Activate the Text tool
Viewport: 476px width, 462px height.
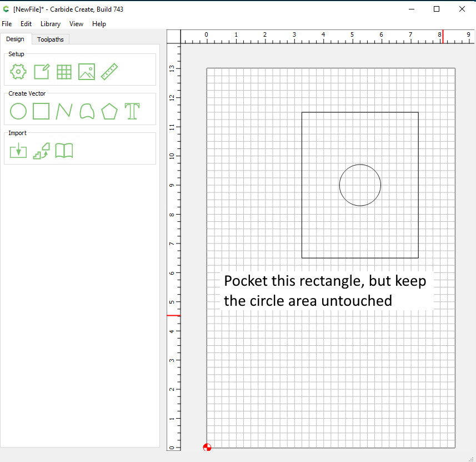132,111
